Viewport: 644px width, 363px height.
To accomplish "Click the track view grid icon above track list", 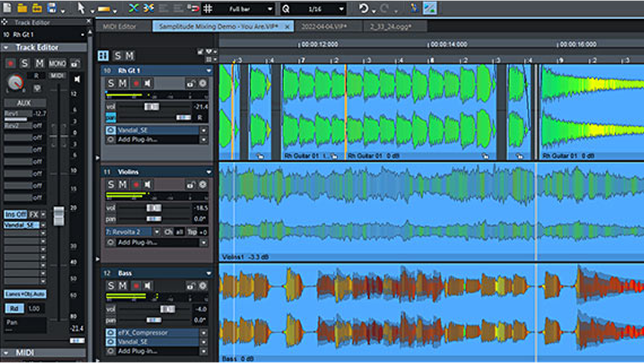I will [x=103, y=55].
